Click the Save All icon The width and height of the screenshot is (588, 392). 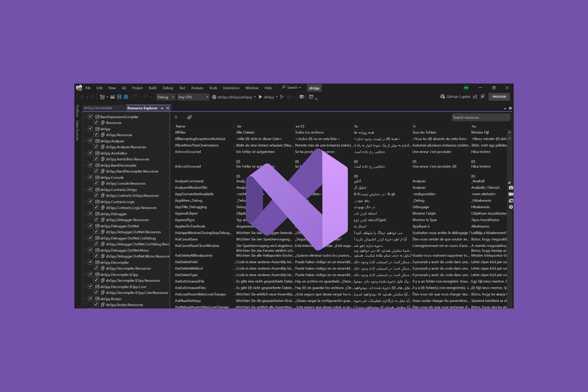126,97
